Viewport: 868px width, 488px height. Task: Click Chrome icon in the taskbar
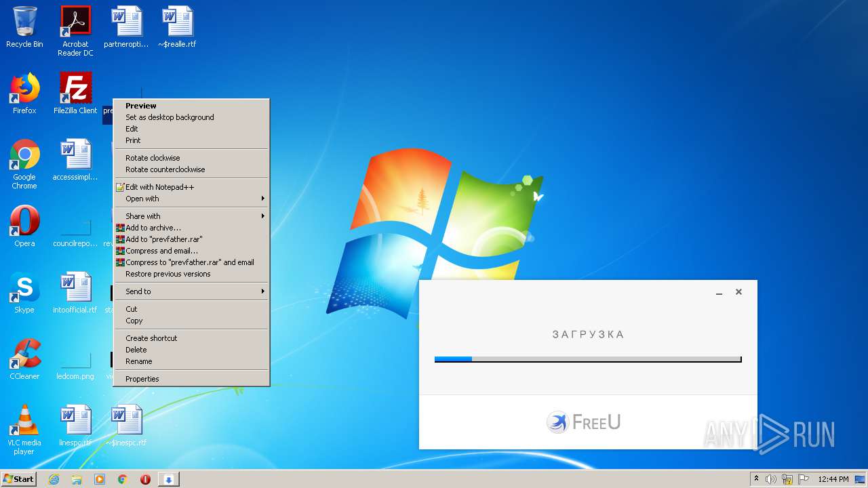point(123,479)
